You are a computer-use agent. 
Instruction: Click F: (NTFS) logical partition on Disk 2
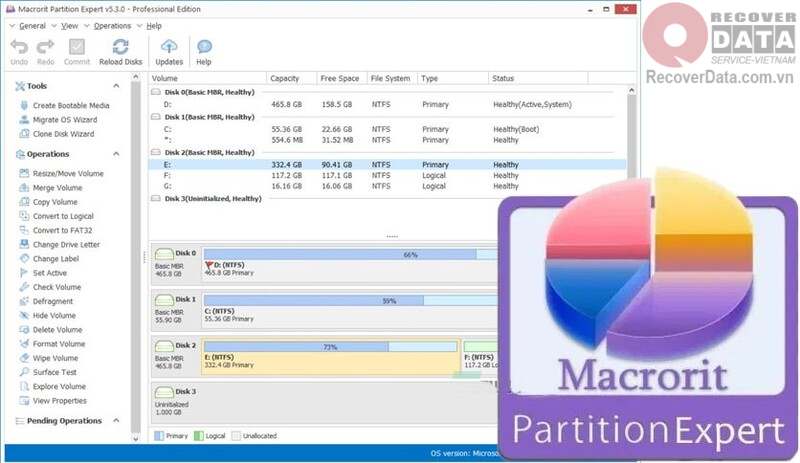coord(480,356)
